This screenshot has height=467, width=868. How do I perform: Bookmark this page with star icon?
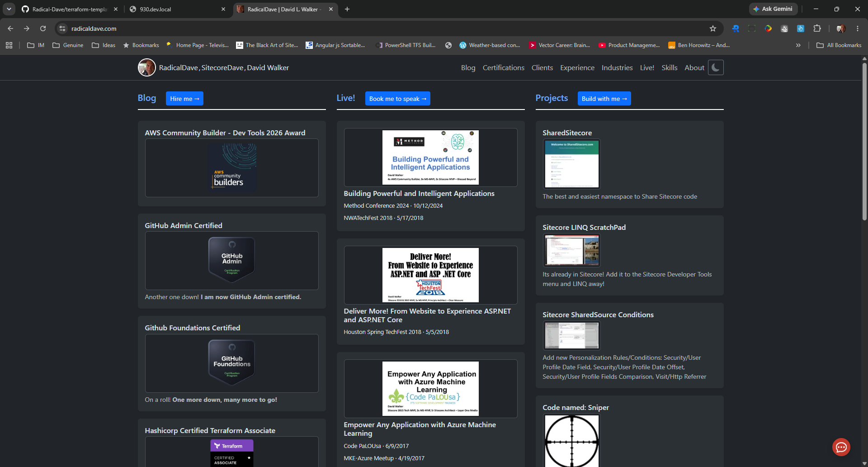[x=713, y=29]
